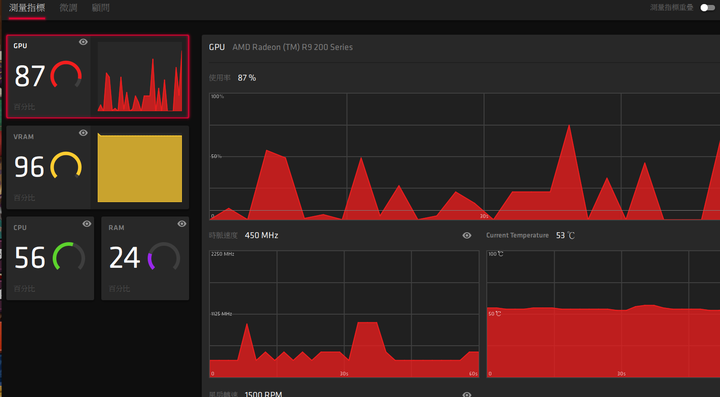Select the RAM 24 percent metric card

point(145,258)
